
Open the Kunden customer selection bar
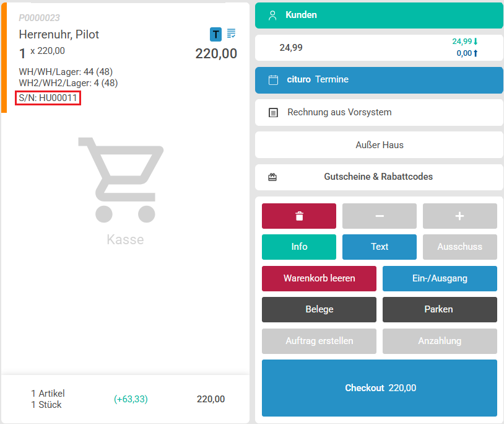click(x=379, y=15)
